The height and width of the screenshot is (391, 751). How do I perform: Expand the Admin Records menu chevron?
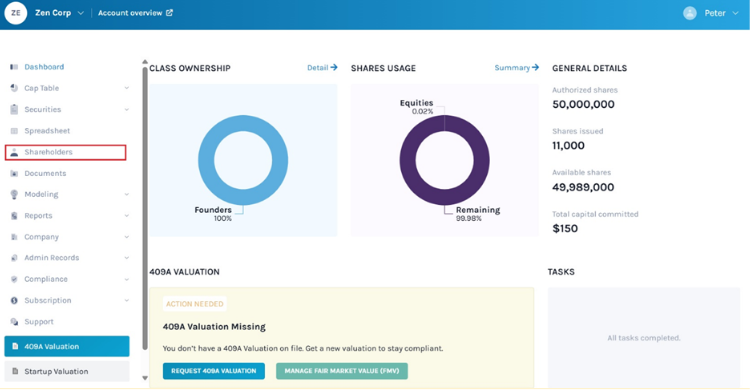126,258
